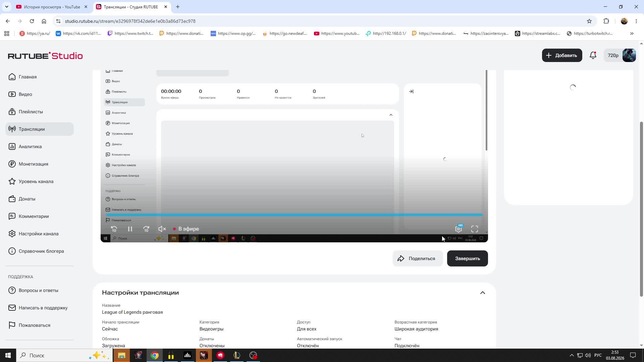
Task: Open Вопросы и ответы support page
Action: [40, 290]
